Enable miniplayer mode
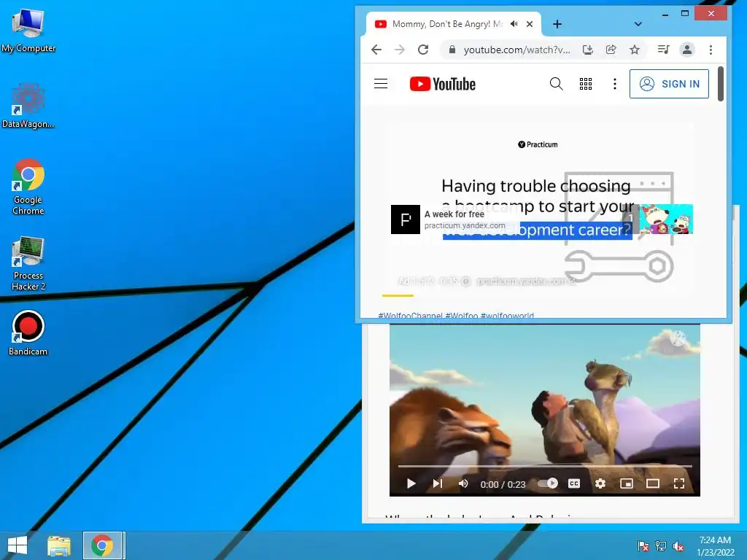The image size is (747, 560). [x=627, y=484]
